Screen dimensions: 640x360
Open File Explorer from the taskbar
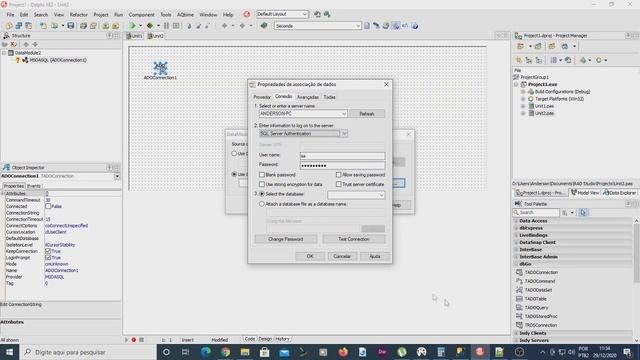[x=245, y=352]
